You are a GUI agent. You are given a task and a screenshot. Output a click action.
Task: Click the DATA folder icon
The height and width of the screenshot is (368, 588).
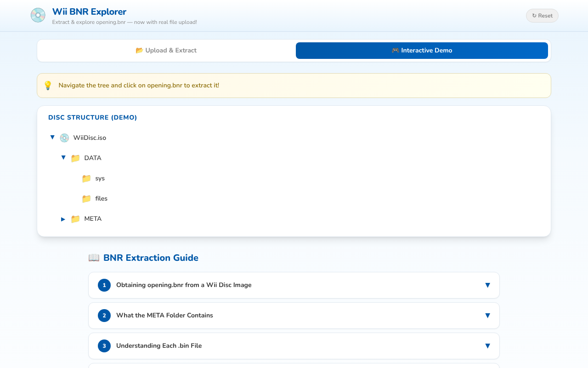(75, 158)
